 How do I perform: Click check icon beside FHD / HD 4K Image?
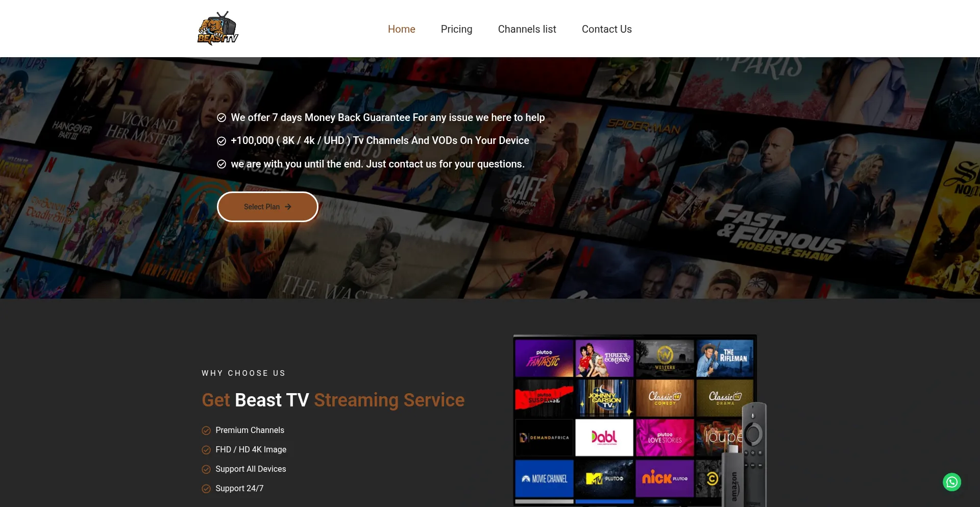pyautogui.click(x=206, y=450)
